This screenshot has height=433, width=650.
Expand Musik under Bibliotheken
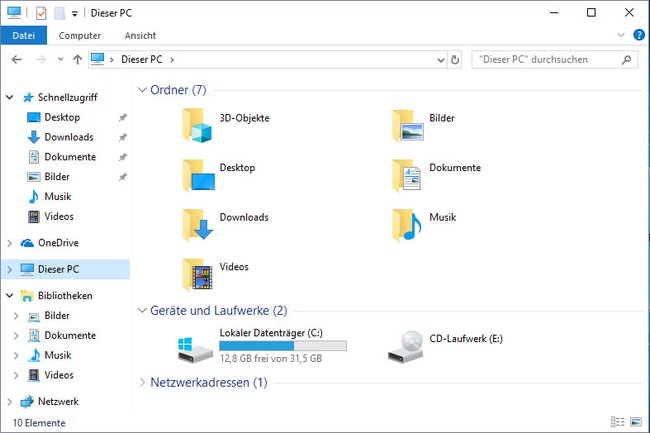(16, 356)
